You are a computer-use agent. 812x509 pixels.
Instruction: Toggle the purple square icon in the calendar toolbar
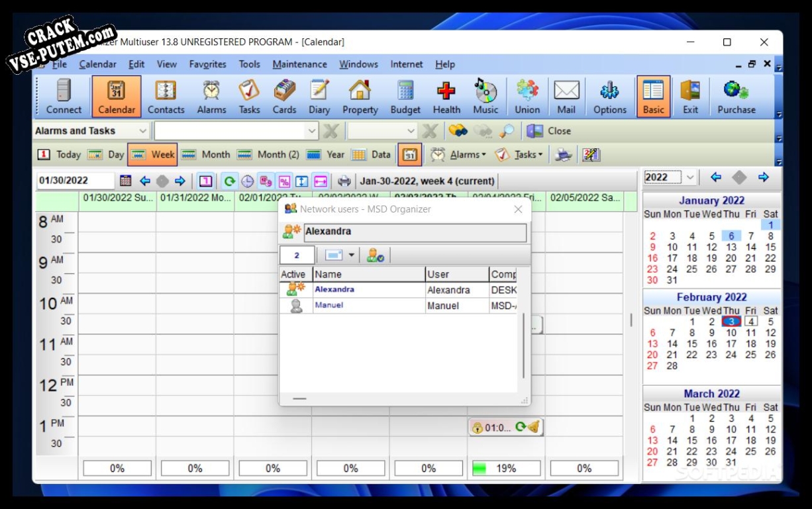[205, 181]
